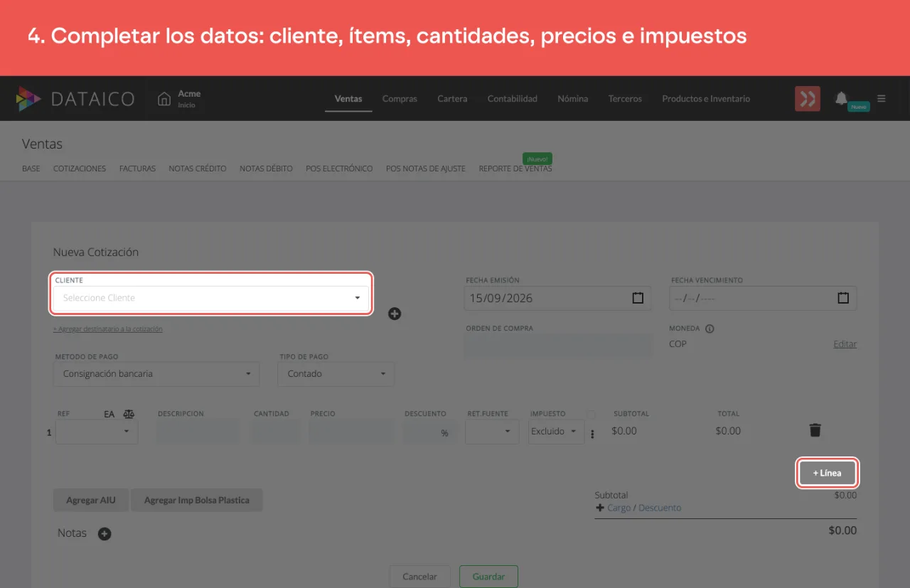Delete line 1 with trash icon
Screen dimensions: 910x588
coord(815,429)
